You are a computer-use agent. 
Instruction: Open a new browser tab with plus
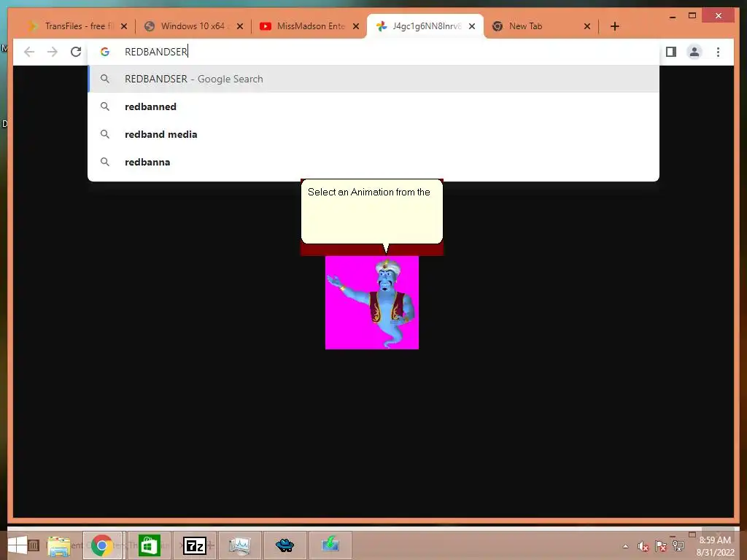pos(615,26)
